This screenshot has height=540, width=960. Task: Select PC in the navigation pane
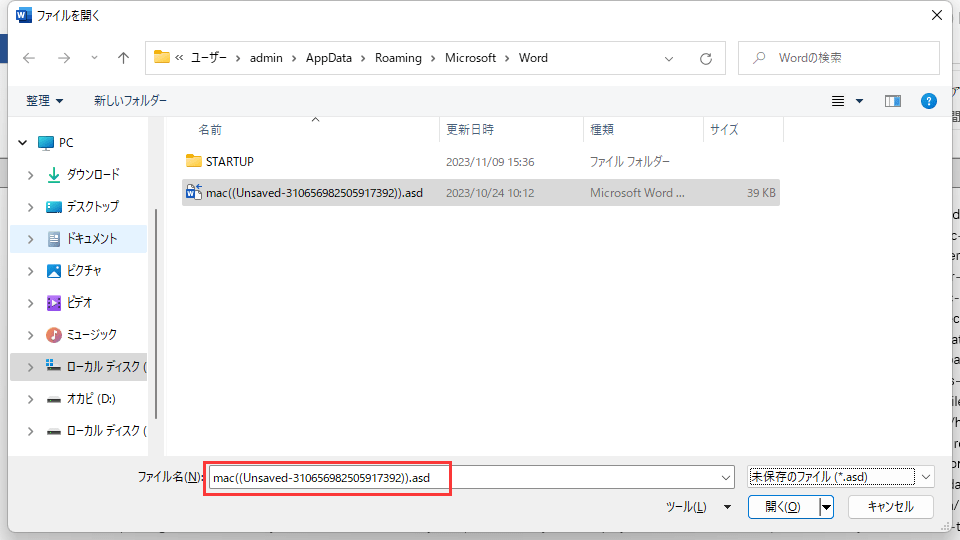(x=66, y=143)
